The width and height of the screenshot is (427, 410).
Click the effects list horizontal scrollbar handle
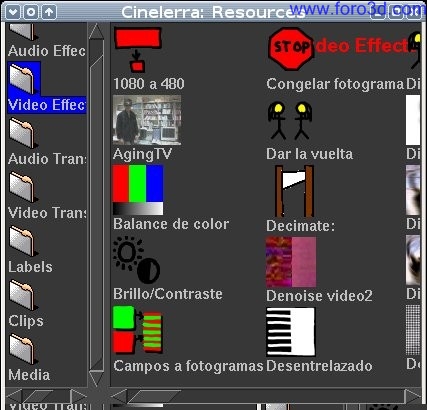coord(154,396)
